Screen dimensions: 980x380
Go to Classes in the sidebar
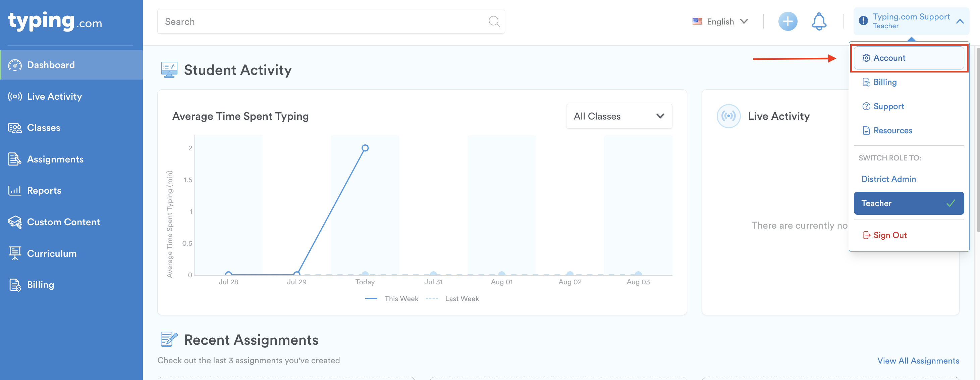tap(43, 128)
